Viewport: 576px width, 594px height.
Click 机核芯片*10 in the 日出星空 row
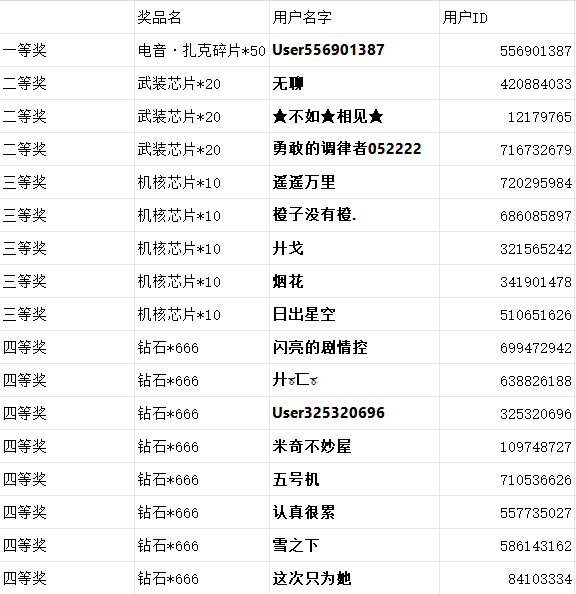click(x=202, y=314)
